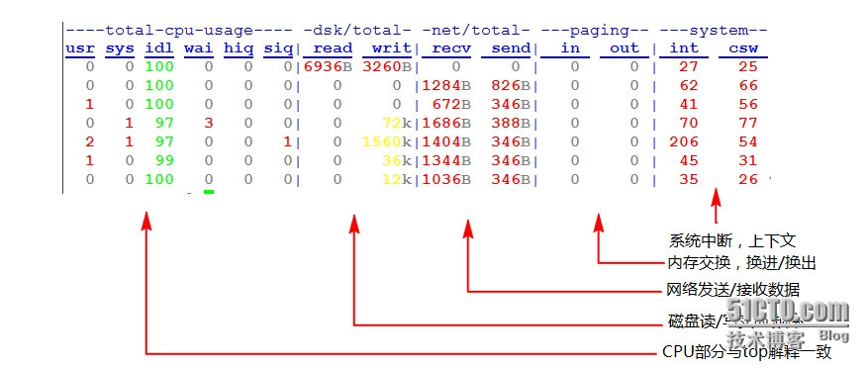Click the csw value 31

(x=748, y=160)
